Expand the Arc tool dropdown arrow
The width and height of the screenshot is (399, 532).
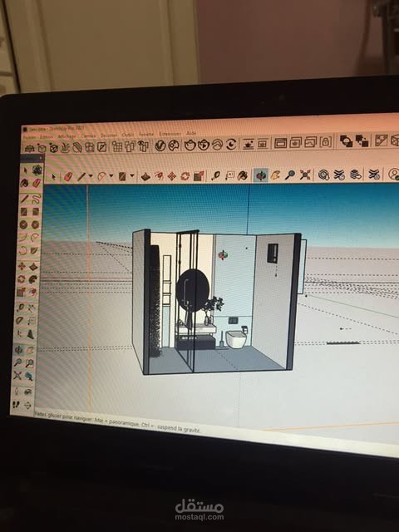[111, 176]
